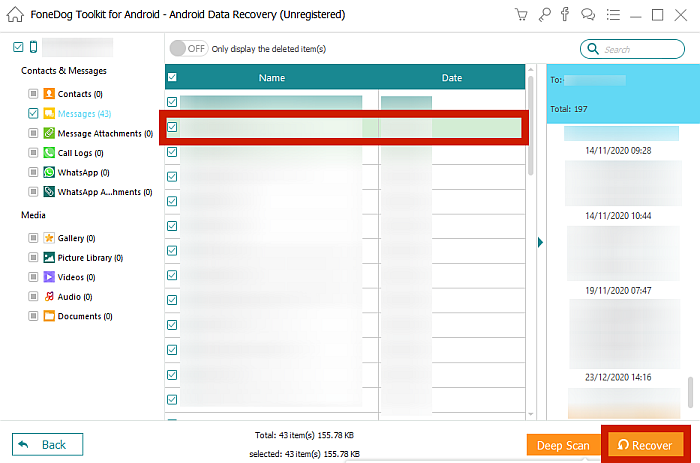Screen dimensions: 700x463
Task: Click the phone device icon
Action: (x=33, y=47)
